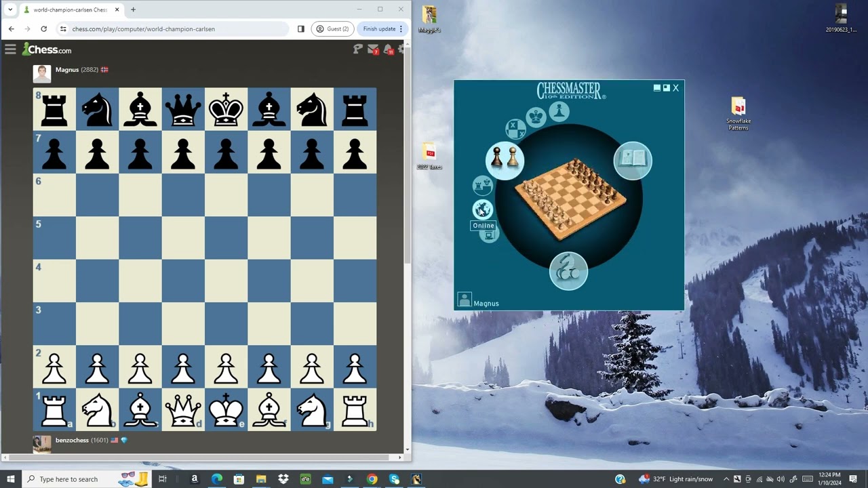Select the white bishop on c1
Image resolution: width=868 pixels, height=488 pixels.
click(140, 409)
